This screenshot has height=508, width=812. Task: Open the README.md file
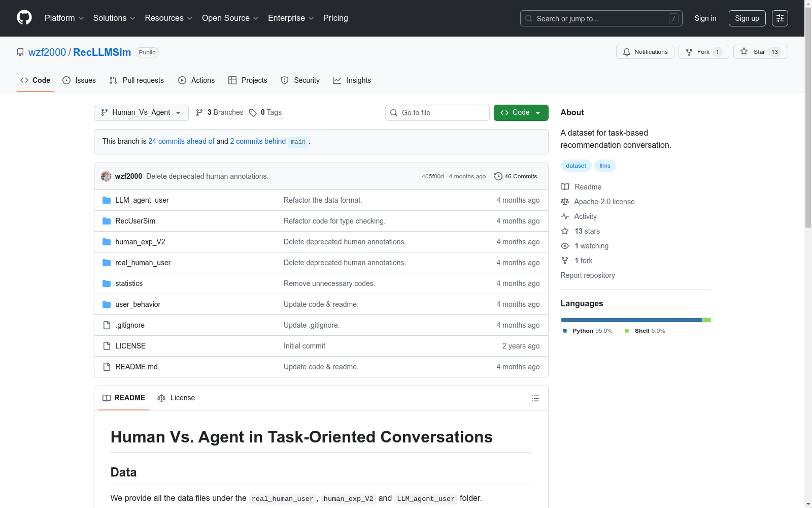(137, 367)
